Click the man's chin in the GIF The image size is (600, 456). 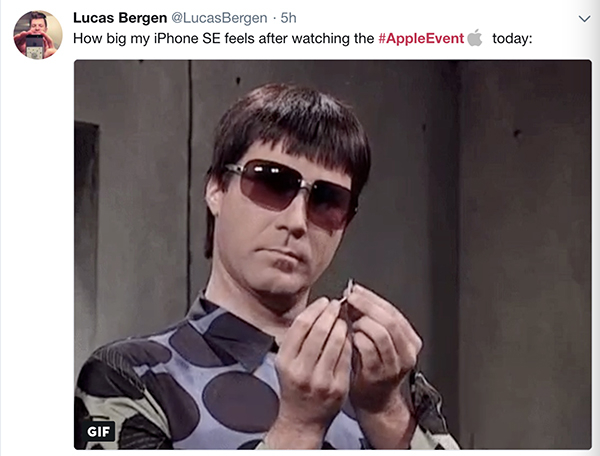point(281,283)
